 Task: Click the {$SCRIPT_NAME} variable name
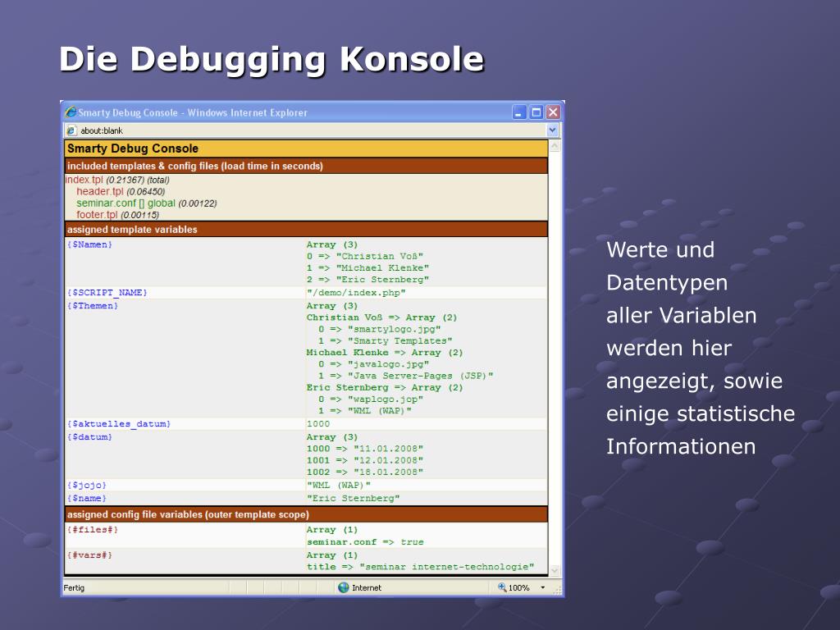(107, 293)
